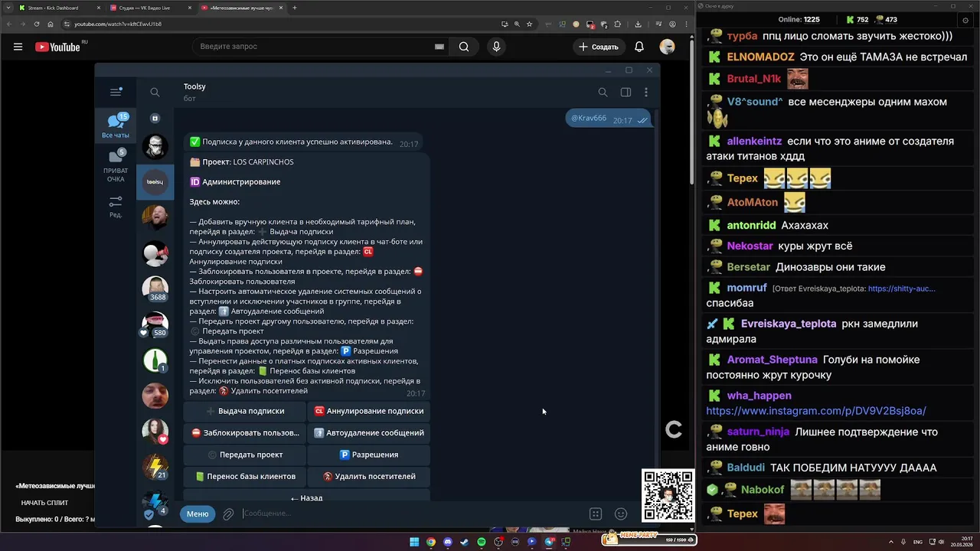Open the chat with the 580 unread badge
980x551 pixels.
155,324
